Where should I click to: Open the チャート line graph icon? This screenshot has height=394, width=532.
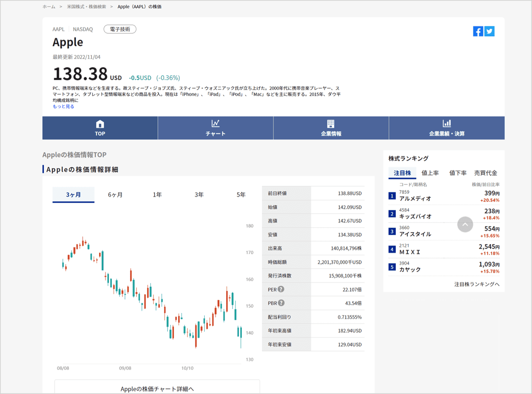(216, 123)
